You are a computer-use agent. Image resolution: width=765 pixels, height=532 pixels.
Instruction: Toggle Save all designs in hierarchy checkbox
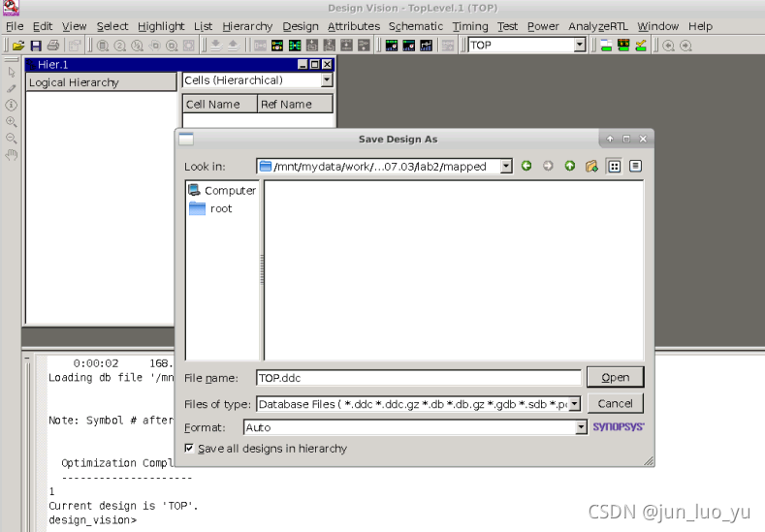point(189,448)
